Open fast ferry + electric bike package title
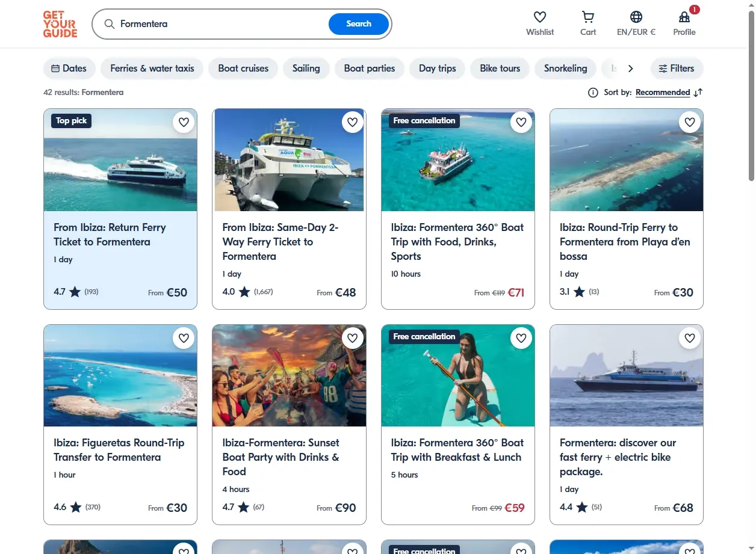This screenshot has width=756, height=554. [x=618, y=457]
